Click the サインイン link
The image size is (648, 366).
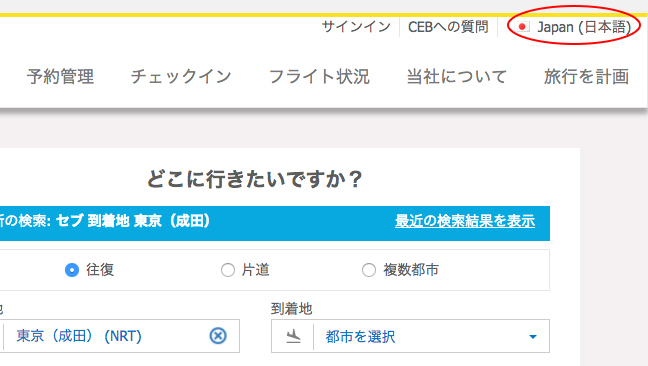356,27
